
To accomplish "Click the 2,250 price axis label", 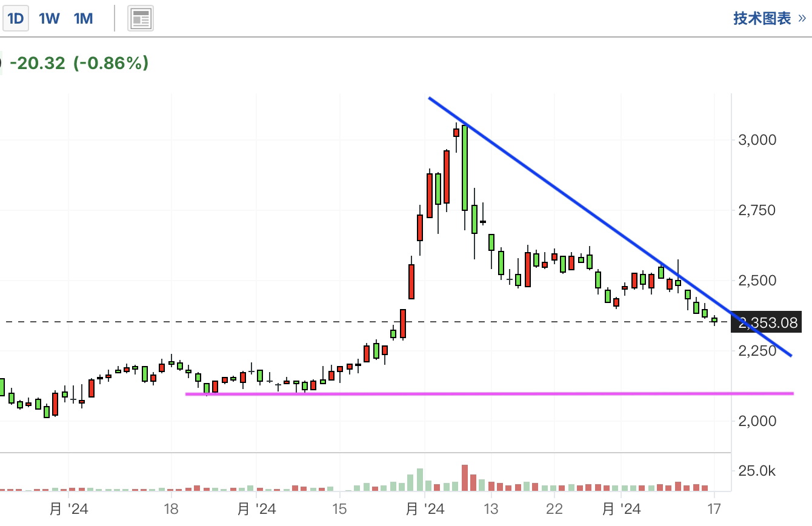I will click(757, 351).
